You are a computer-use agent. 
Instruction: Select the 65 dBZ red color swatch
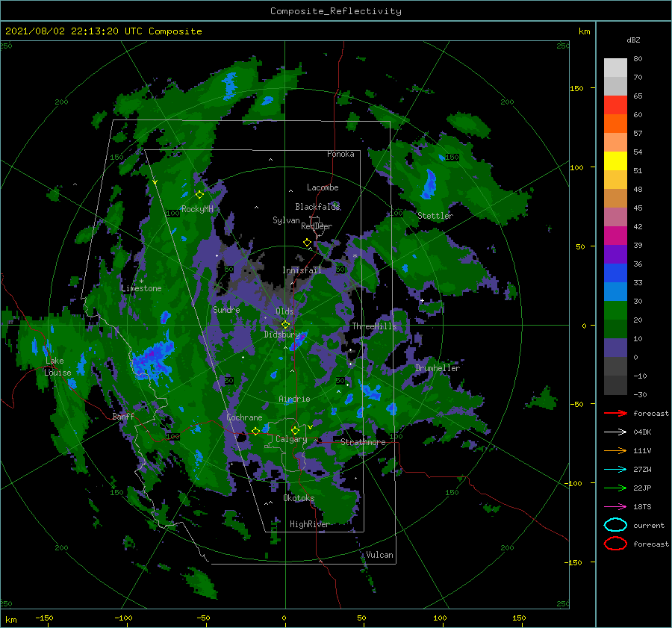[615, 105]
